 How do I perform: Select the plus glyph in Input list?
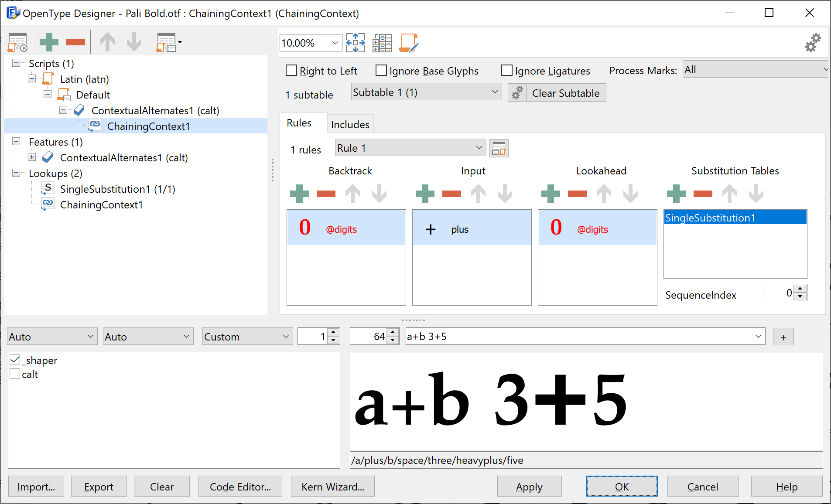(x=472, y=228)
